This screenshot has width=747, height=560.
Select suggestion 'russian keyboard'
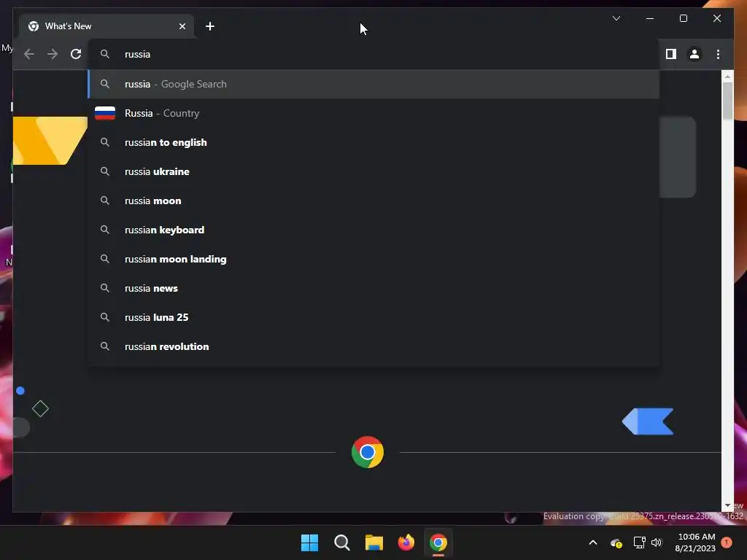(374, 230)
